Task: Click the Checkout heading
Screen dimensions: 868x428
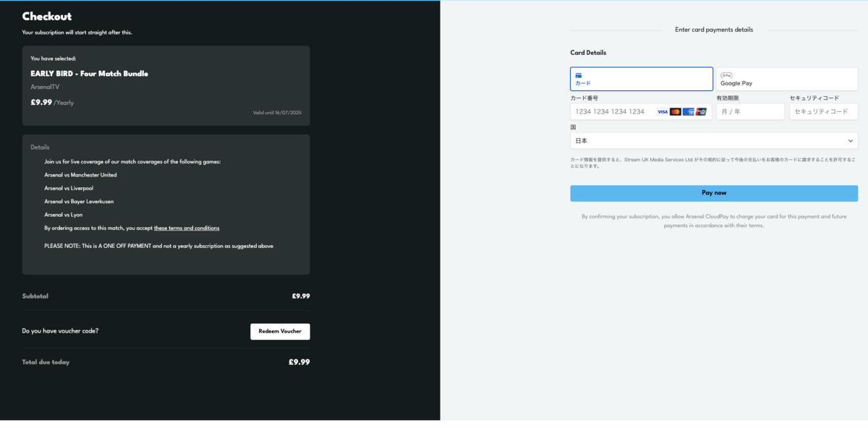Action: click(x=47, y=17)
